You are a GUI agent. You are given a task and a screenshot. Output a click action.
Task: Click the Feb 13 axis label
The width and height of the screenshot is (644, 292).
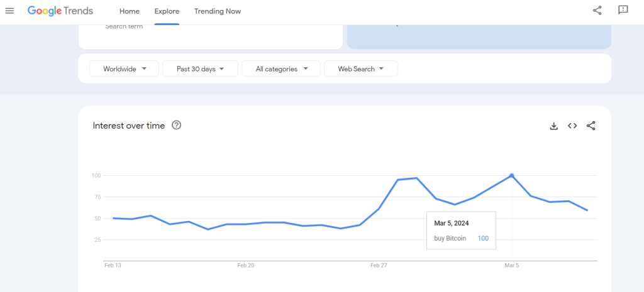(x=113, y=266)
